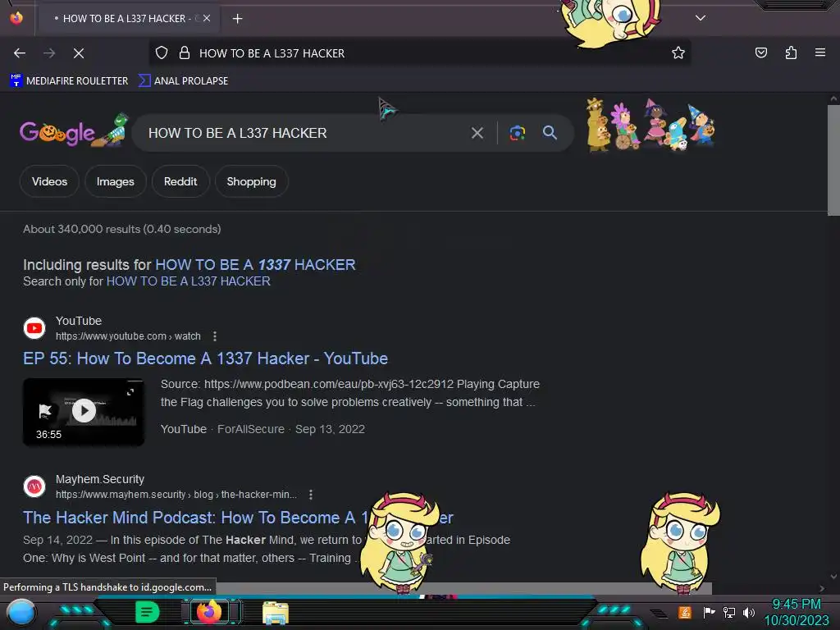Viewport: 840px width, 630px height.
Task: Open the network tray icon
Action: 729,612
